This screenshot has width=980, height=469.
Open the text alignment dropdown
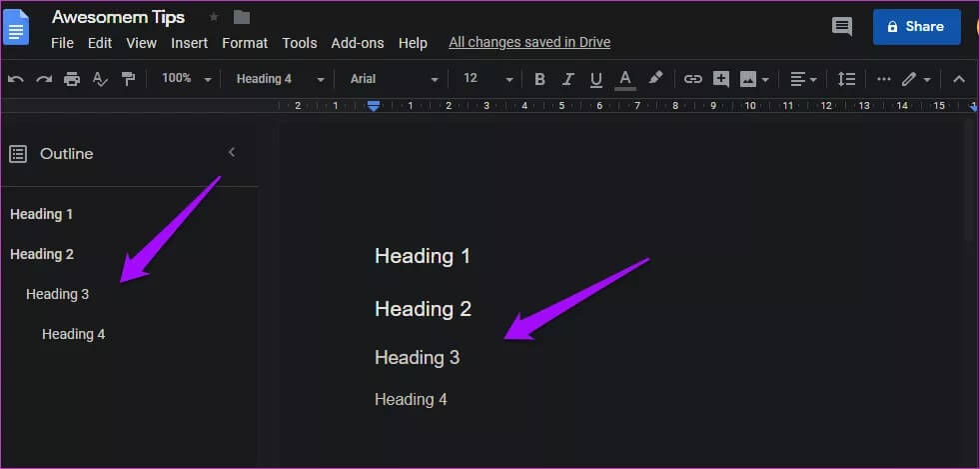[804, 79]
